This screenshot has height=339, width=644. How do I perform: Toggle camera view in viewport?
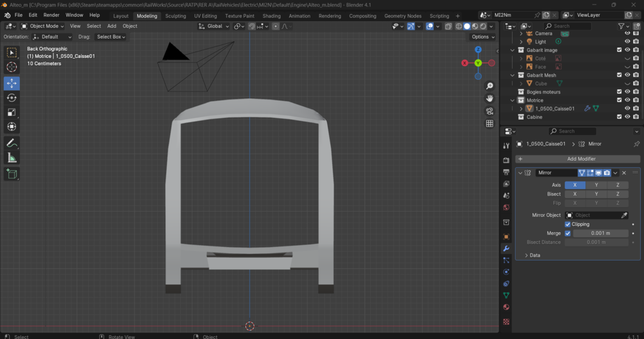[x=489, y=111]
